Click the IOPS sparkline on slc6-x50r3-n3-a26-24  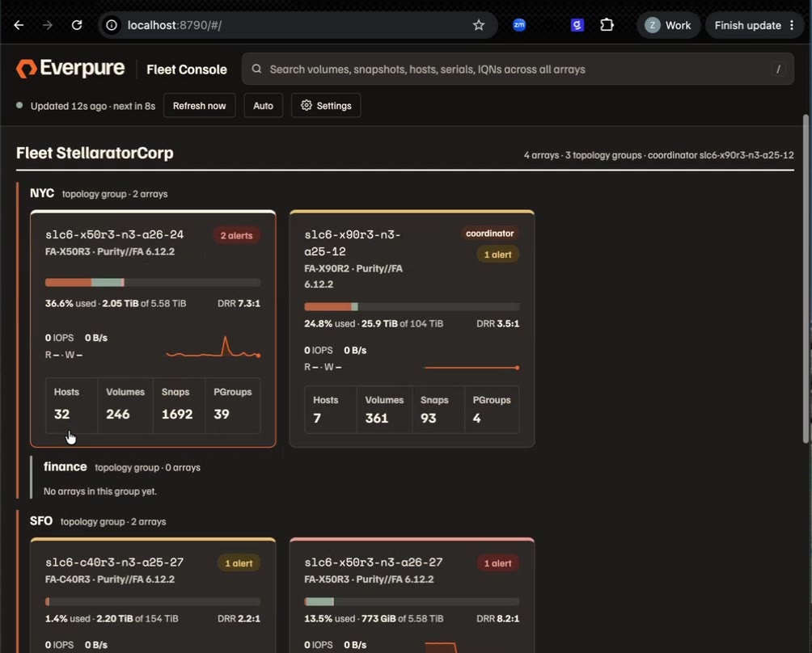point(213,348)
